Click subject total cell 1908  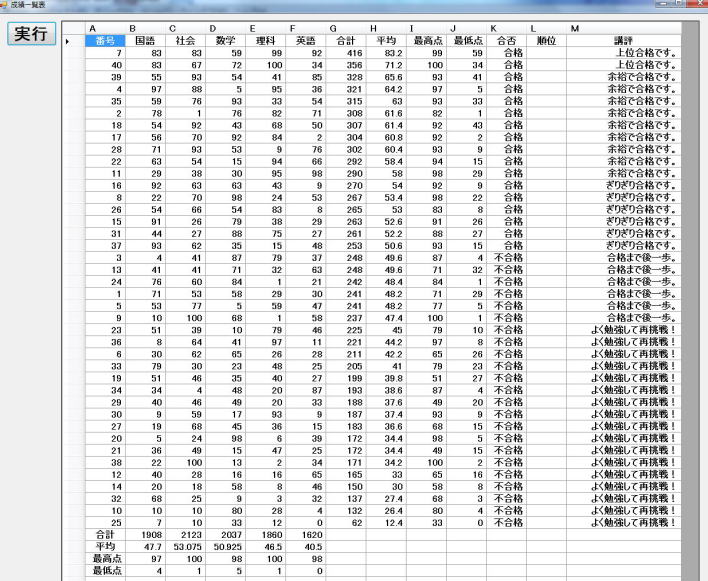coord(145,535)
